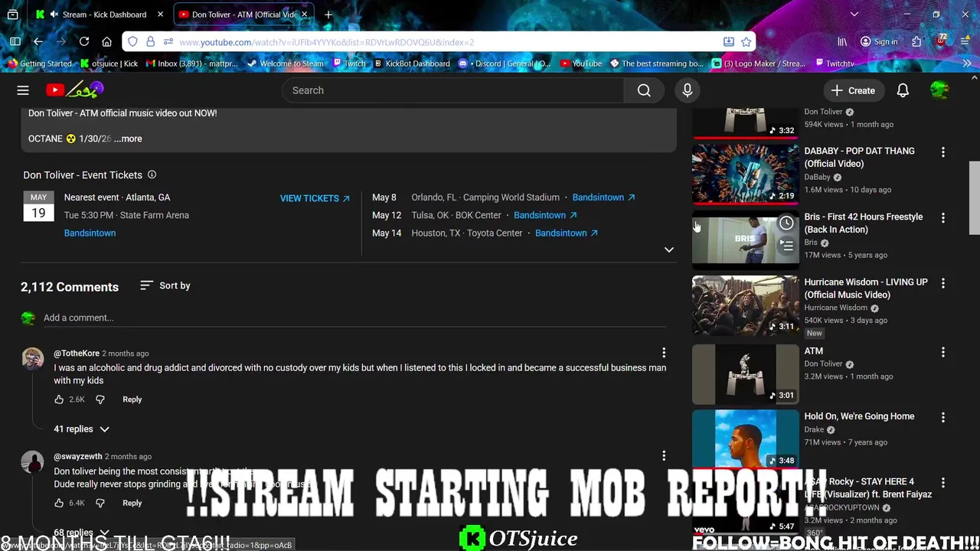This screenshot has height=551, width=980.
Task: Open otsjuice | Kick bookmark
Action: coord(109,64)
